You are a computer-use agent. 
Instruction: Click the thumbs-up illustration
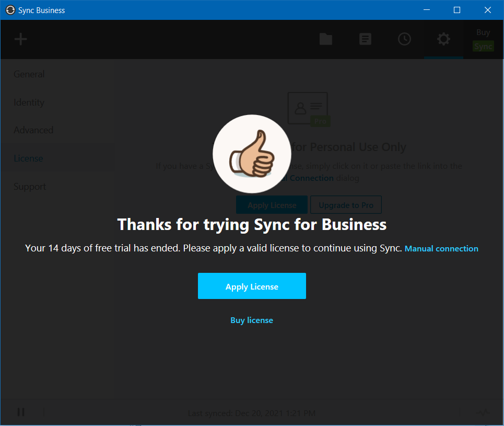252,154
